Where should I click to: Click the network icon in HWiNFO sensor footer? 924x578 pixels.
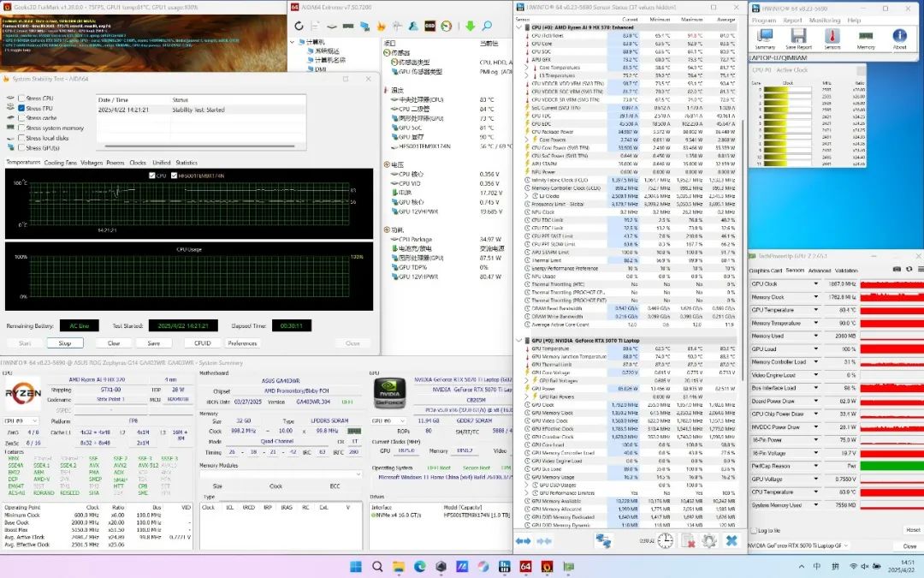(603, 540)
